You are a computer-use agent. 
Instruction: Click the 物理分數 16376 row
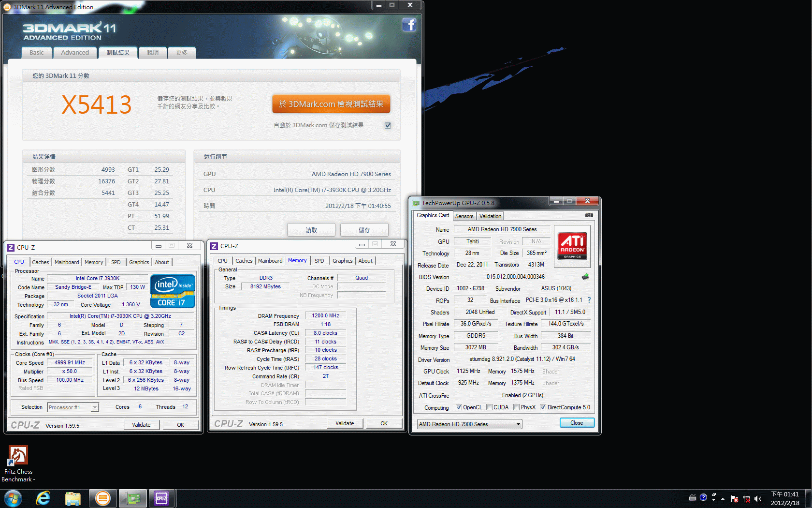[x=73, y=181]
